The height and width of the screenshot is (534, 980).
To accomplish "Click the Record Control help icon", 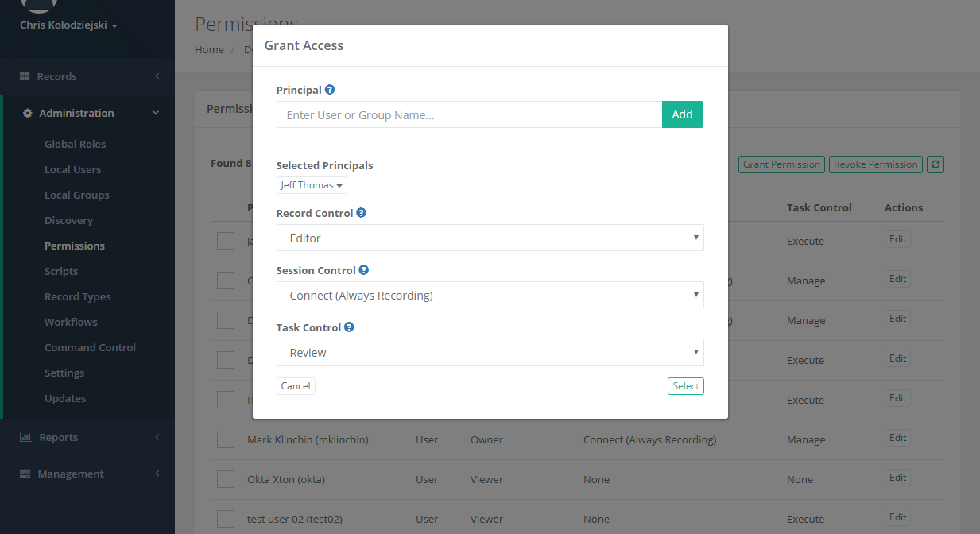I will [x=361, y=212].
